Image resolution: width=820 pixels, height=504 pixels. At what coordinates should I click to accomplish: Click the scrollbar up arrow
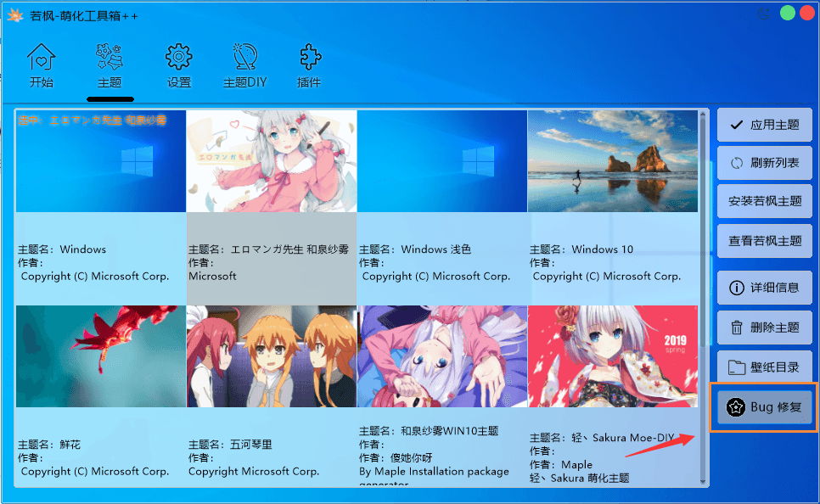point(703,114)
